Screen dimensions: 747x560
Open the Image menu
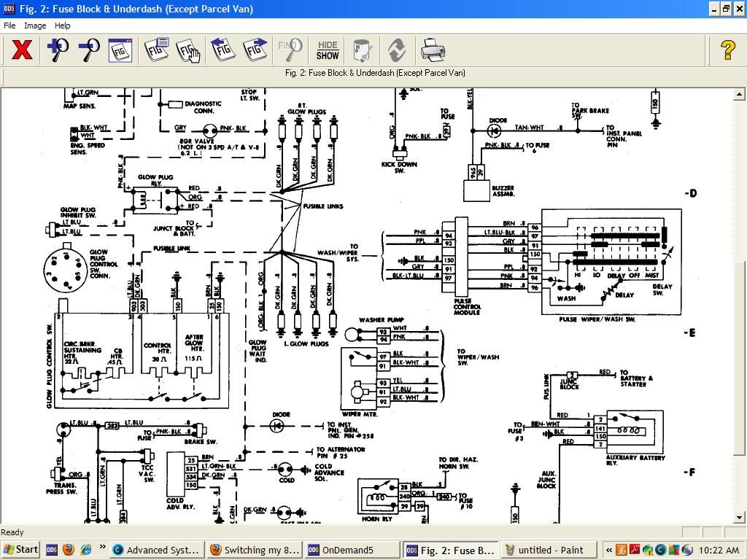(x=35, y=26)
